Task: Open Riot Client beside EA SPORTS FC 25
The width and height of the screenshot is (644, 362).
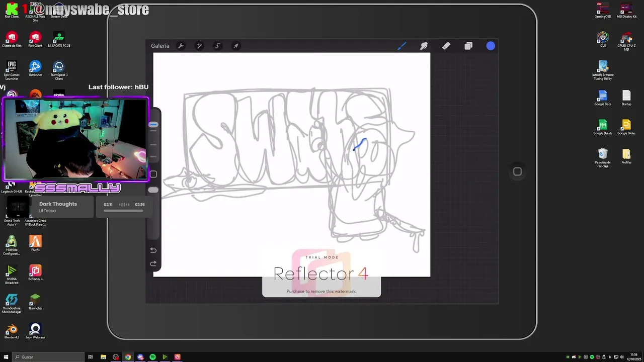Action: click(35, 40)
